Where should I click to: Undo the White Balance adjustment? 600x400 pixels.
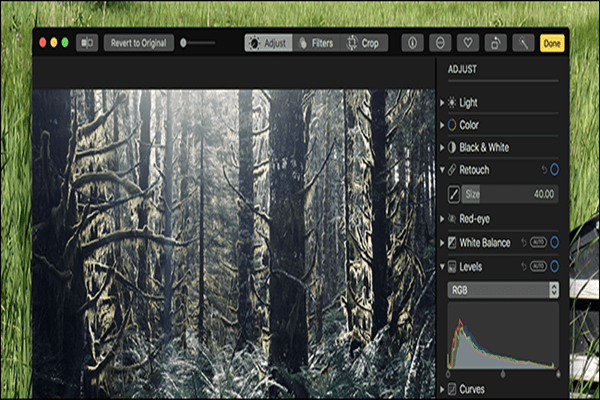[x=523, y=242]
